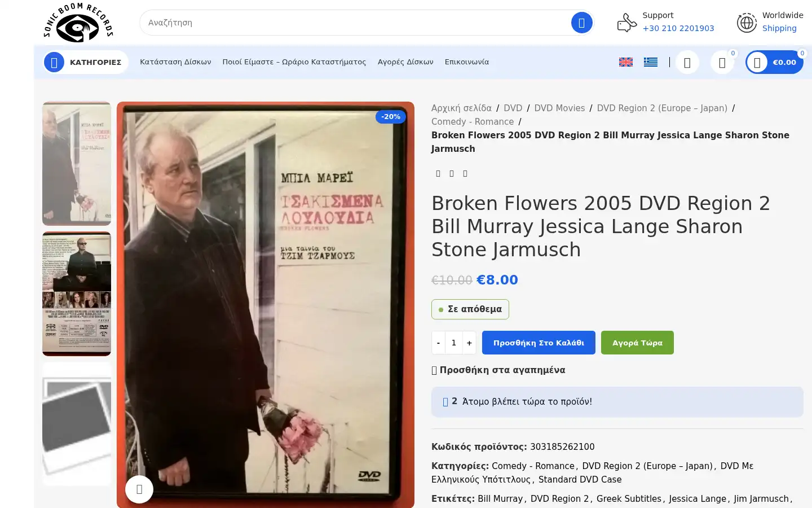Image resolution: width=812 pixels, height=508 pixels.
Task: Go to DVD Movies breadcrumb
Action: pos(559,108)
